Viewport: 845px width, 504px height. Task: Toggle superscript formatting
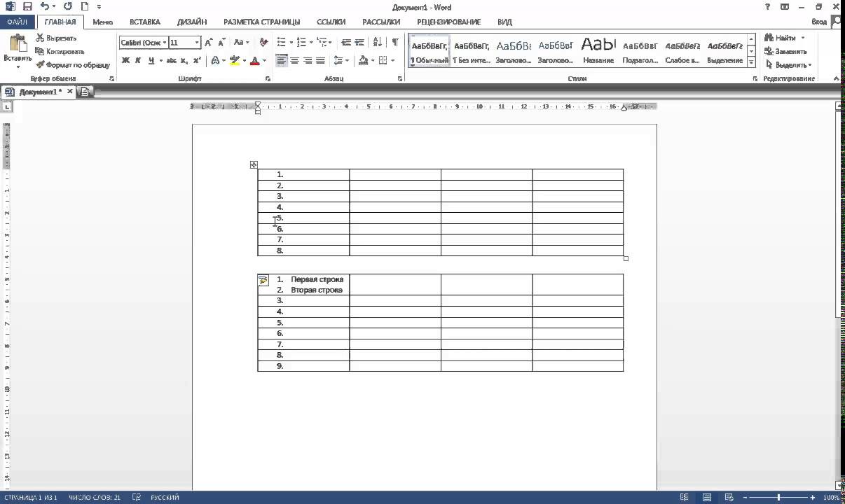point(198,60)
